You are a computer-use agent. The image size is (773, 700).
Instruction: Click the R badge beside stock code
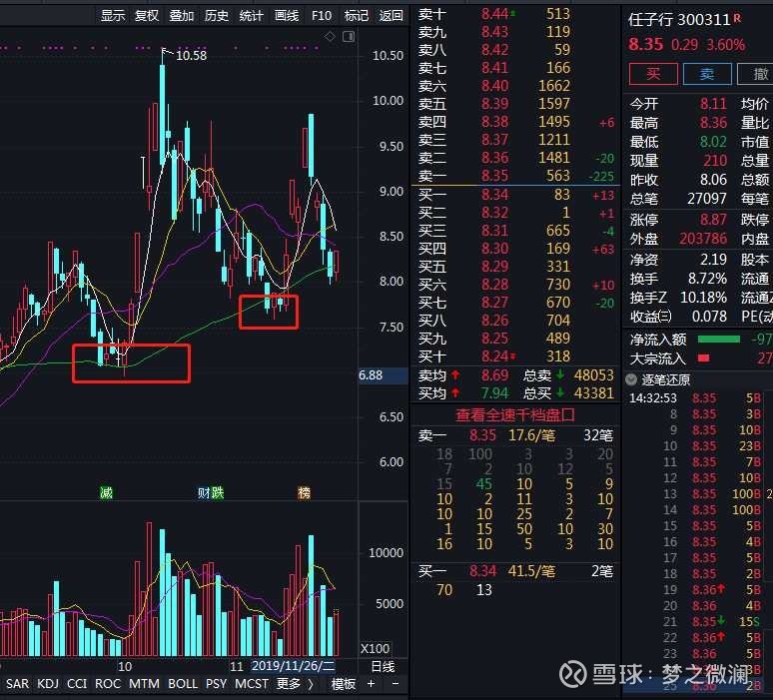[737, 18]
